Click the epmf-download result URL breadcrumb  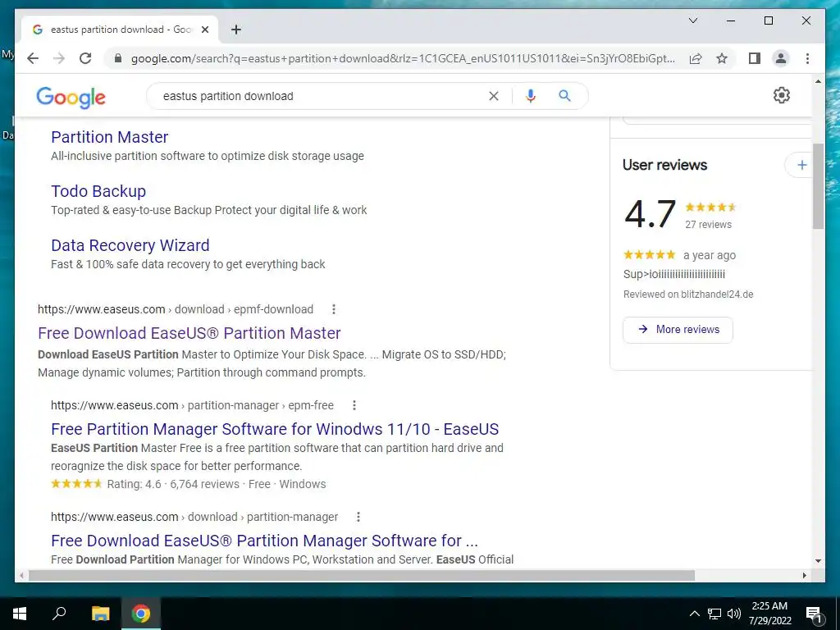click(x=176, y=309)
